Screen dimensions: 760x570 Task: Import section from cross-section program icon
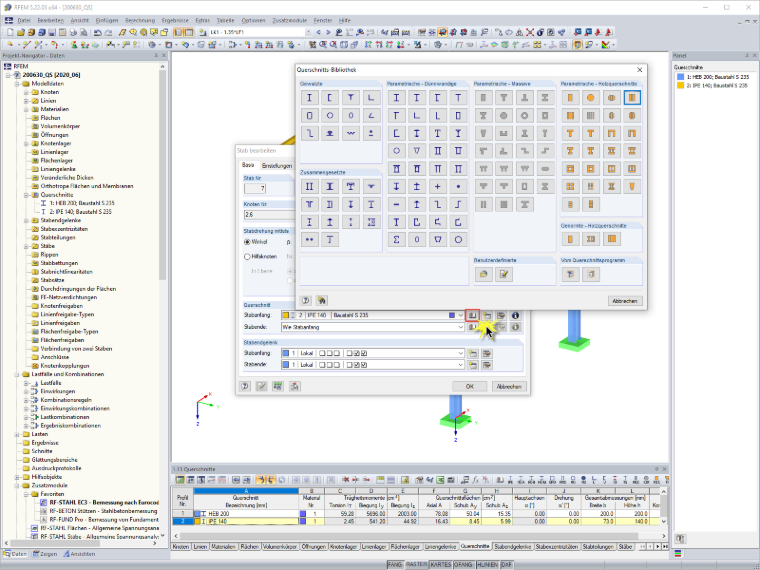(570, 274)
